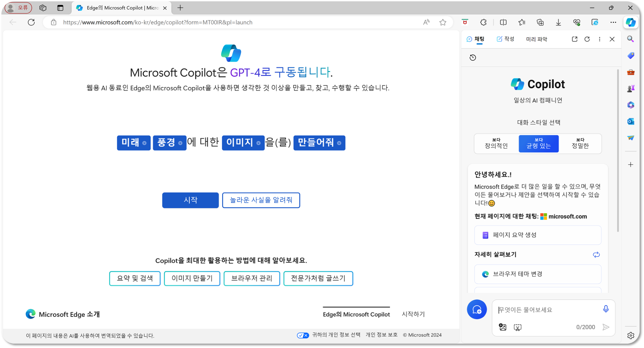Screen dimensions: 644x348
Task: Send the Copilot message arrow
Action: tap(606, 327)
